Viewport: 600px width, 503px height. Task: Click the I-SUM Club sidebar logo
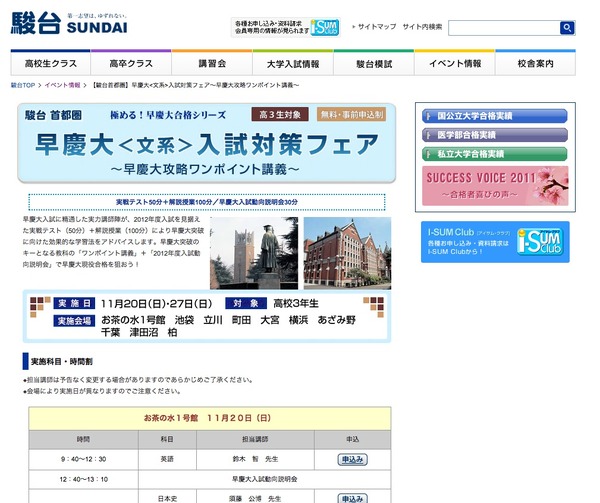point(570,242)
